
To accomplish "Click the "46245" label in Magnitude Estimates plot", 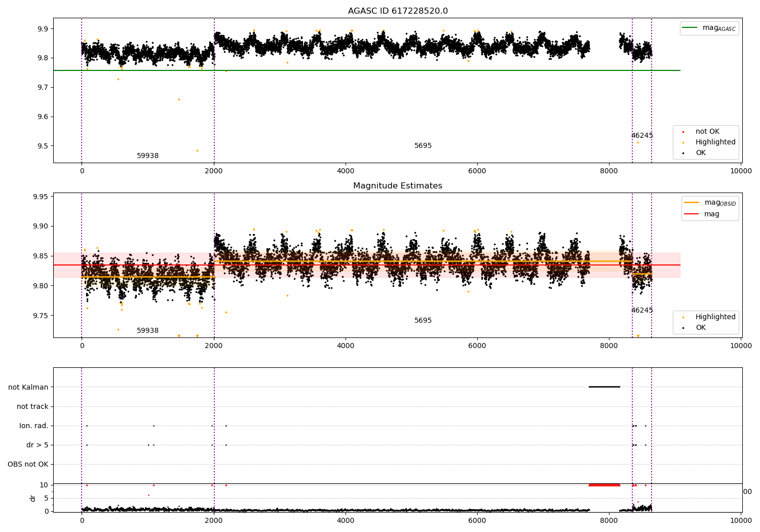I will tap(642, 311).
